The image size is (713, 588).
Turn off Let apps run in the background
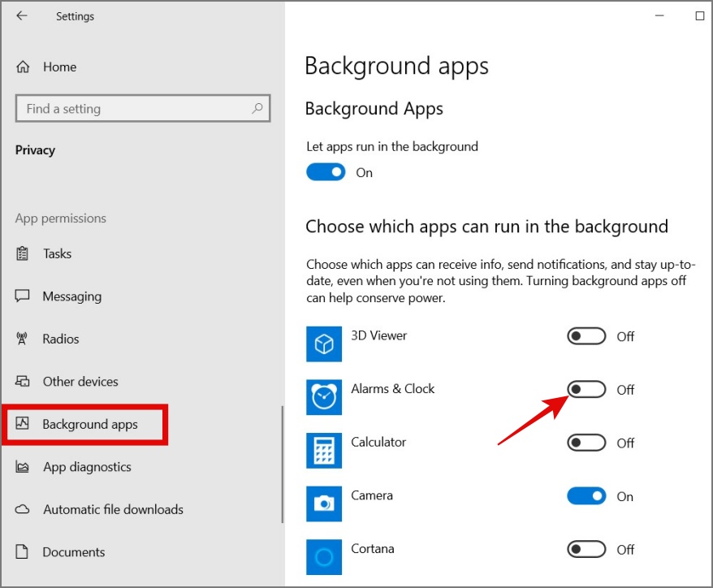point(326,172)
